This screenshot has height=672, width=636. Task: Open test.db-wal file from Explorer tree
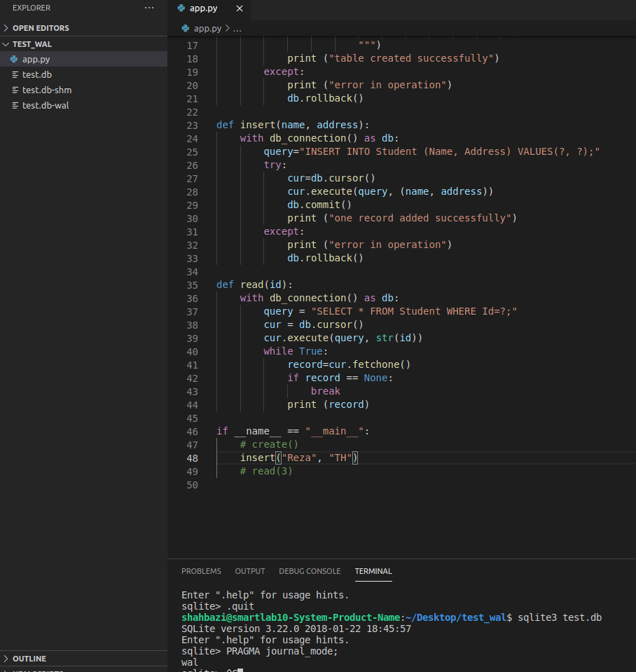click(46, 106)
